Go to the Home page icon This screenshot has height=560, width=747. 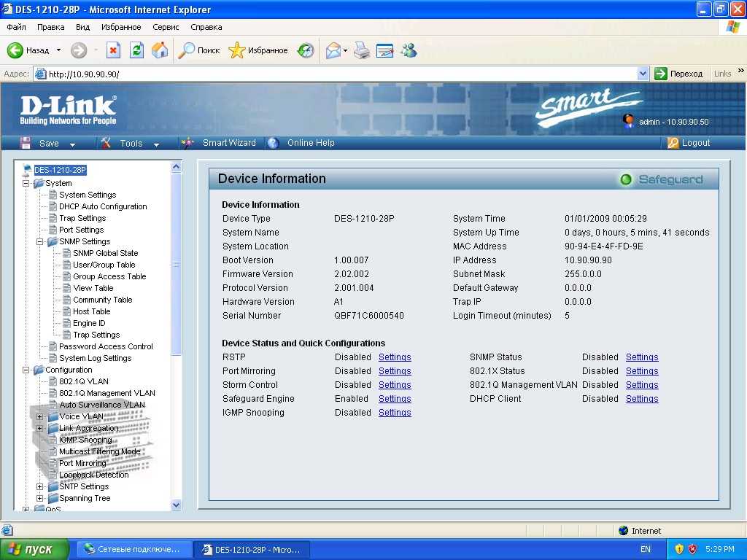160,50
